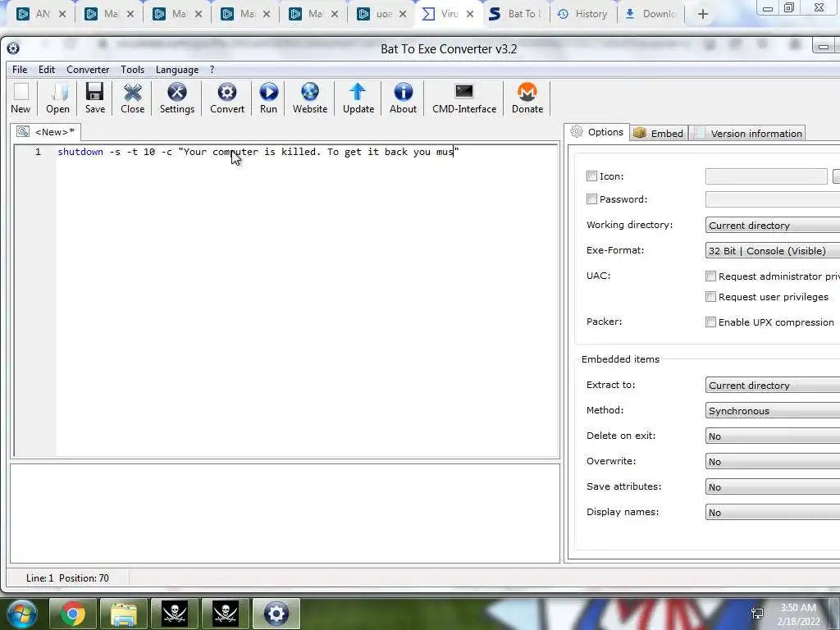The image size is (840, 630).
Task: Open a file with Open icon
Action: 57,98
